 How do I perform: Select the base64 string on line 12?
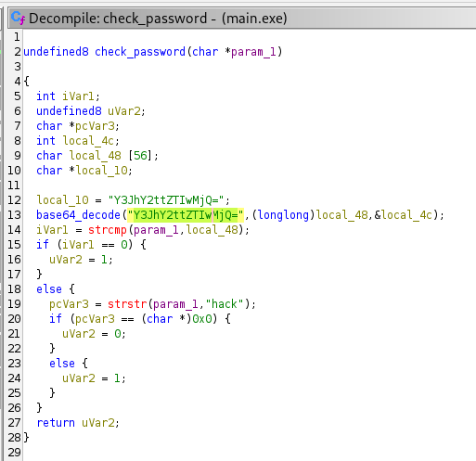[x=166, y=200]
